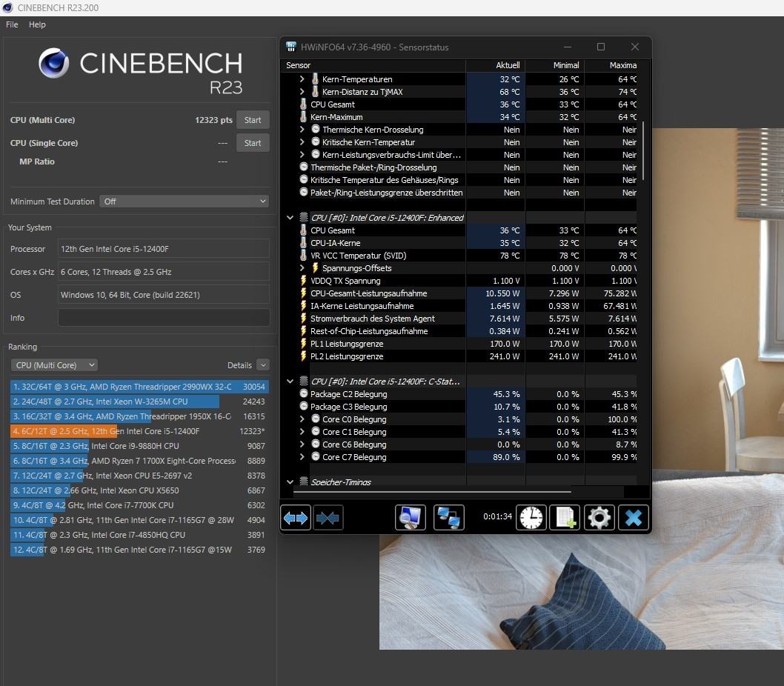The width and height of the screenshot is (784, 686).
Task: Expand the Spannungs-Offsets row
Action: tap(302, 267)
